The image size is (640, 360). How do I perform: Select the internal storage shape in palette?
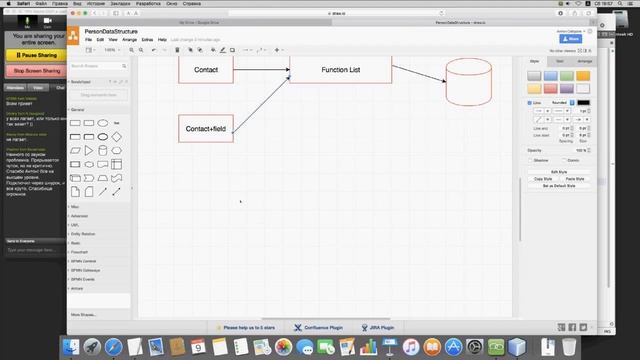[x=117, y=164]
